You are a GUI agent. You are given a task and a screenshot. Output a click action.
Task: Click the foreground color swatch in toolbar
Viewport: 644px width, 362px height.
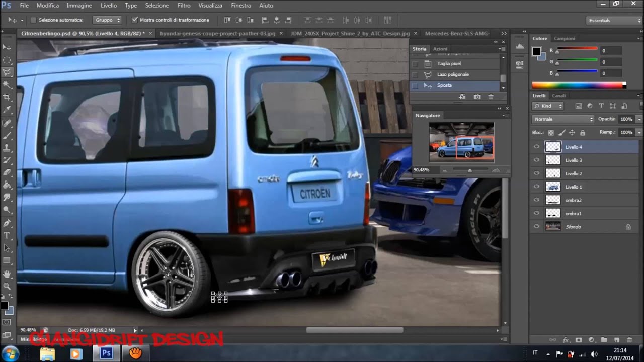(4, 306)
